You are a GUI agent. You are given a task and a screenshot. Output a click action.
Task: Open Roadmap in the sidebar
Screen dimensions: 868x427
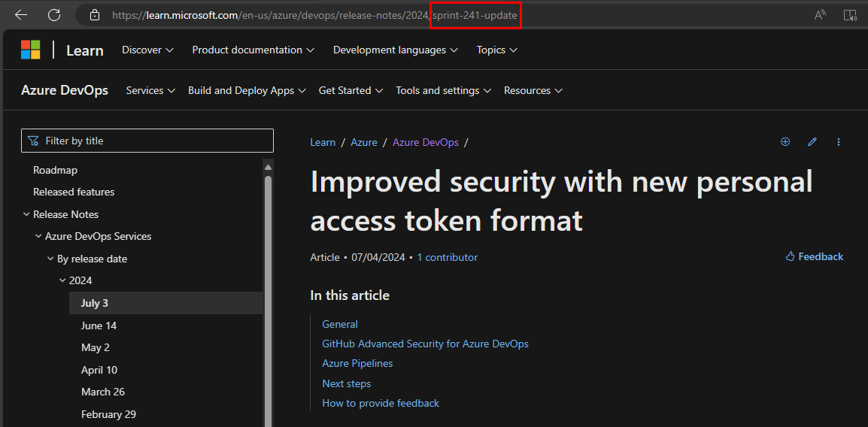55,171
